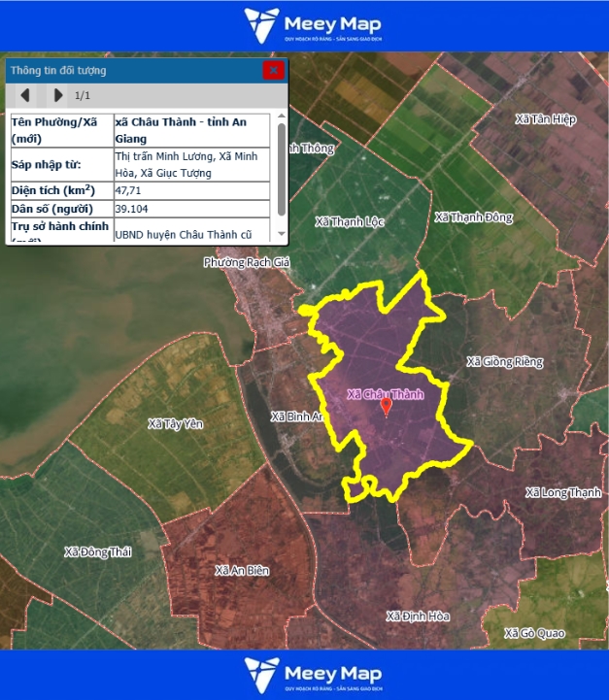The image size is (609, 700).
Task: Select Xã Long Thạnh on the map
Action: point(563,493)
